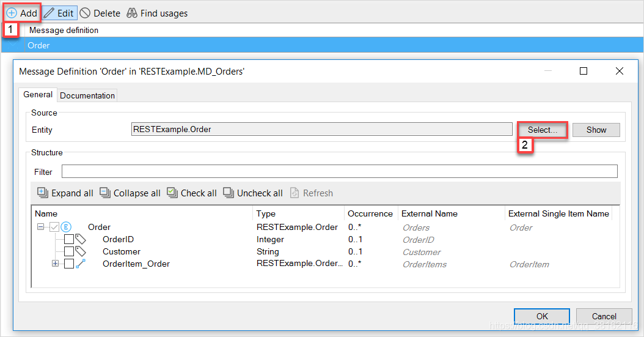
Task: Focus the Entity field RESTExample.Order
Action: [321, 129]
